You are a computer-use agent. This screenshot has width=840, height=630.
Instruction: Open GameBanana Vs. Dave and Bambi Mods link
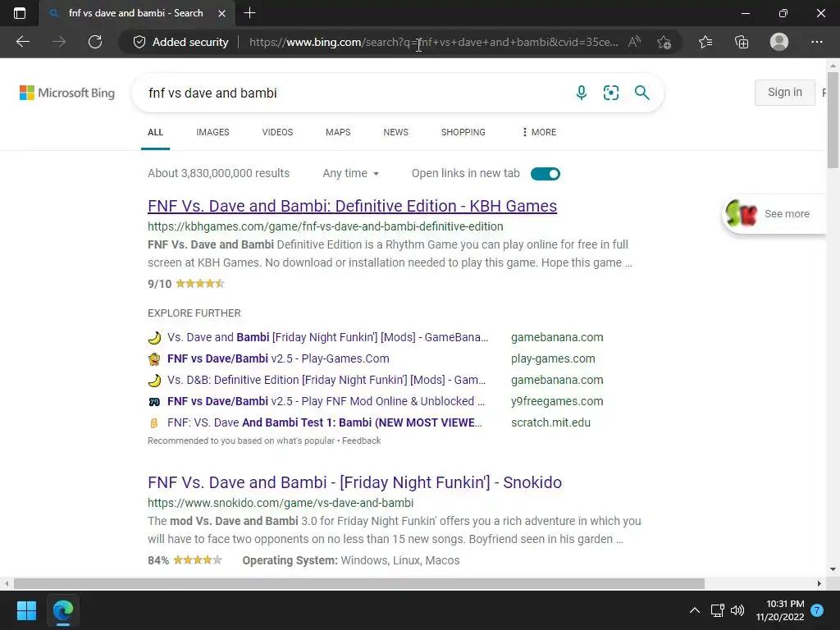[x=328, y=337]
